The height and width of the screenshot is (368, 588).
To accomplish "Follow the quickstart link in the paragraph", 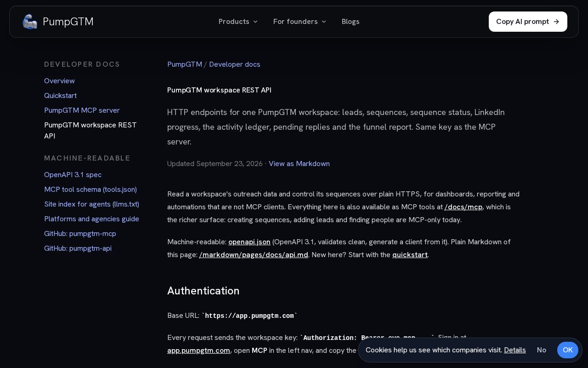I will coord(410,255).
